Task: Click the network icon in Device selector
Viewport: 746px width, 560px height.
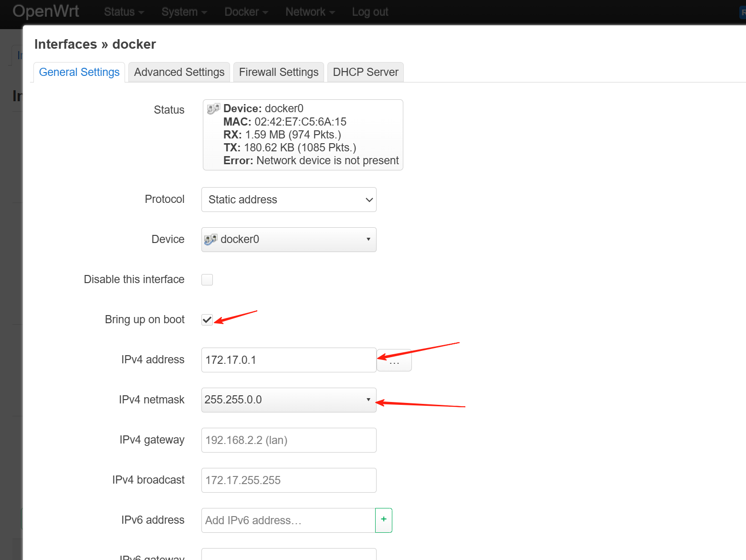Action: click(210, 240)
